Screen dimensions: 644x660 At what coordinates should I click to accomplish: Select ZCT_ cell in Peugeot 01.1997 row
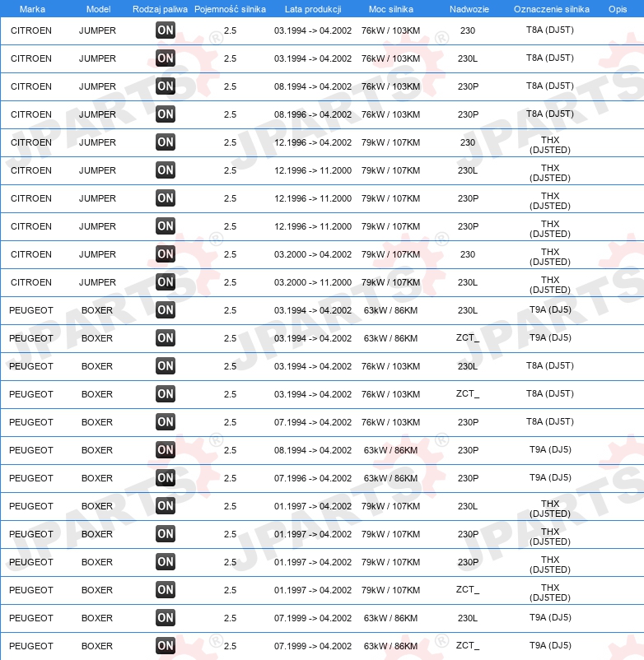click(468, 590)
